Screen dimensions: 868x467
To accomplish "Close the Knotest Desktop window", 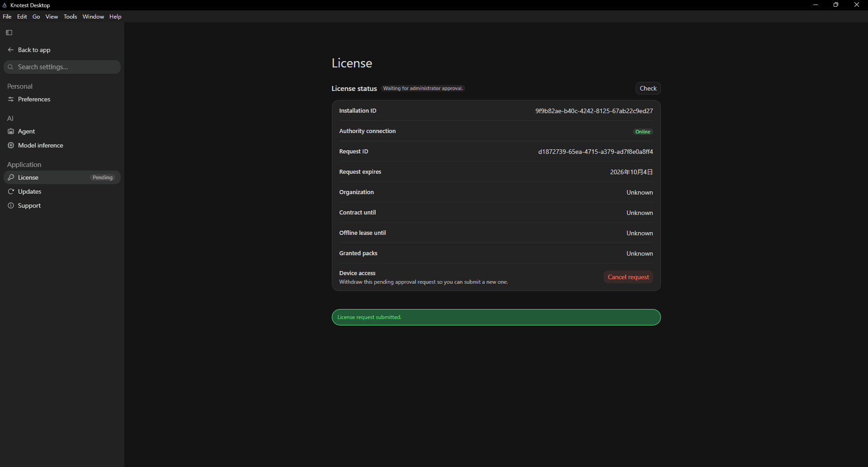I will [857, 5].
